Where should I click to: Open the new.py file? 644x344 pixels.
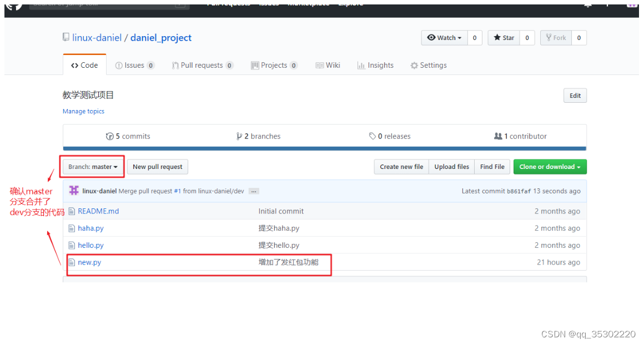click(x=89, y=262)
